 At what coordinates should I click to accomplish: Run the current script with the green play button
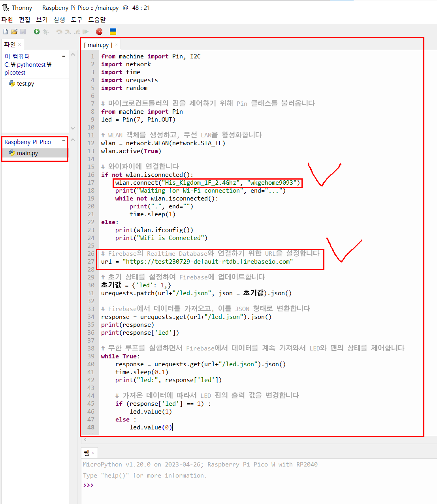[x=37, y=32]
